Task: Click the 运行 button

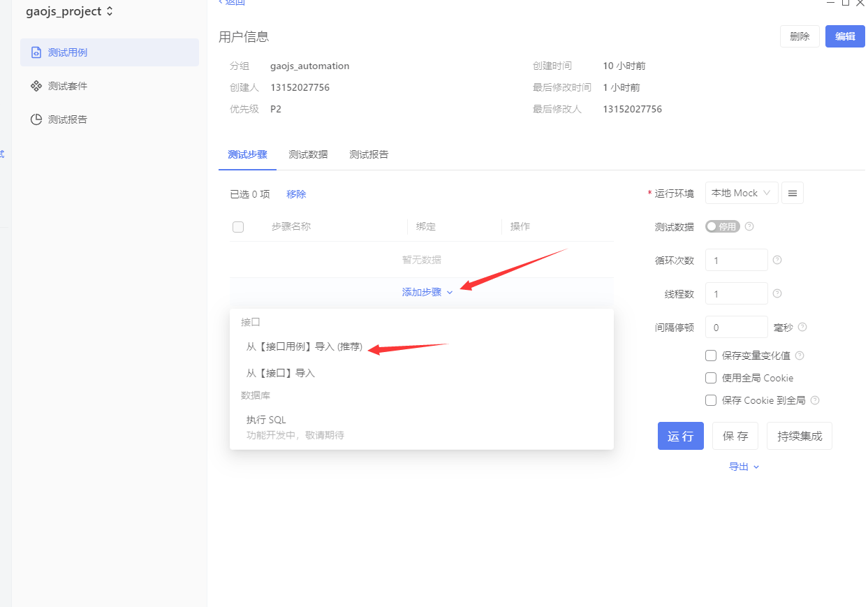Action: pyautogui.click(x=680, y=436)
